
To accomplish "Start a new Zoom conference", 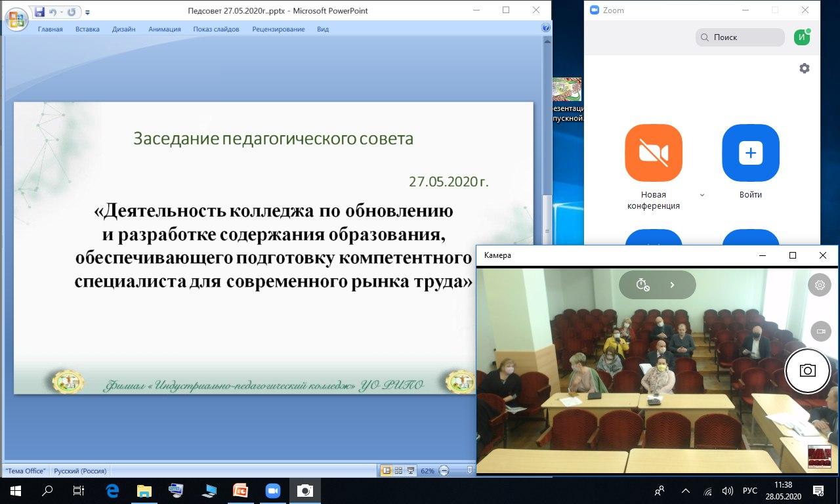I will pos(653,153).
